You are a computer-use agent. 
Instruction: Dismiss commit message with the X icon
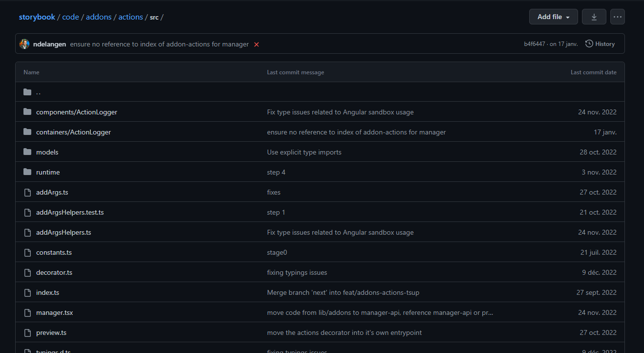click(256, 44)
